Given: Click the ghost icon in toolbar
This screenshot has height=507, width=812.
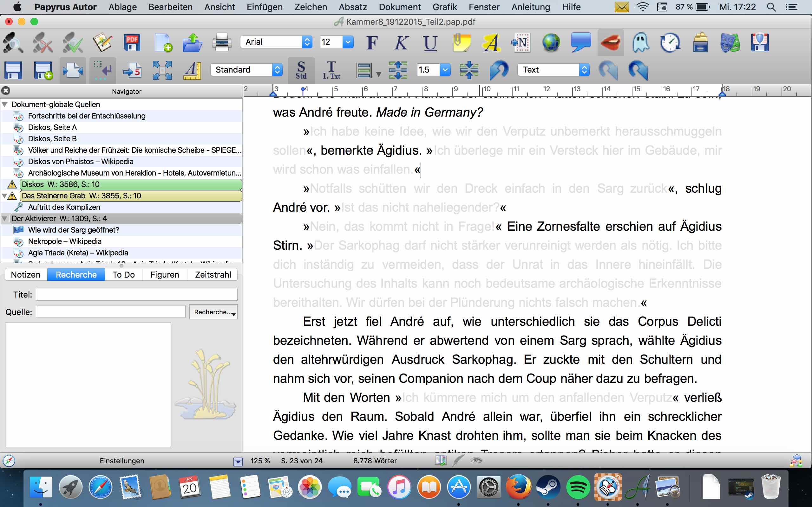Looking at the screenshot, I should coord(640,42).
